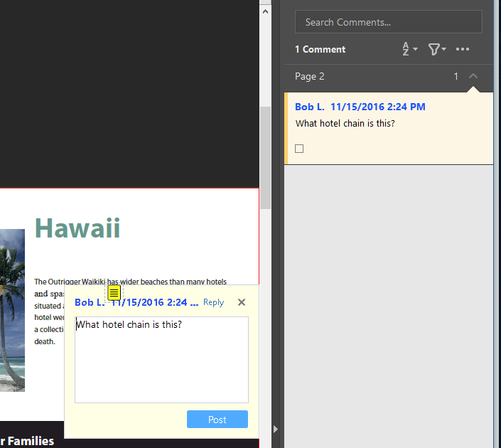The height and width of the screenshot is (448, 501).
Task: Click the "1 Comment" count label
Action: pyautogui.click(x=320, y=49)
